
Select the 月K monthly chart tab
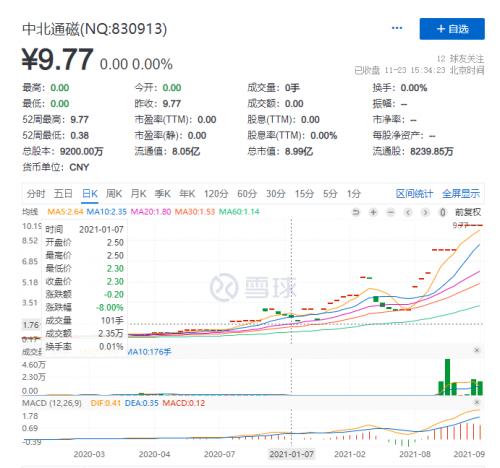point(138,194)
